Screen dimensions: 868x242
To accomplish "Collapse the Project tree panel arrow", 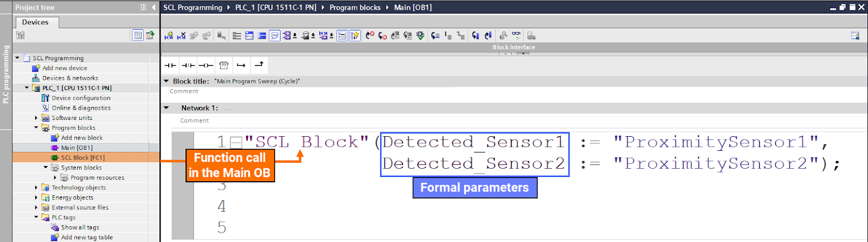I will (x=154, y=8).
